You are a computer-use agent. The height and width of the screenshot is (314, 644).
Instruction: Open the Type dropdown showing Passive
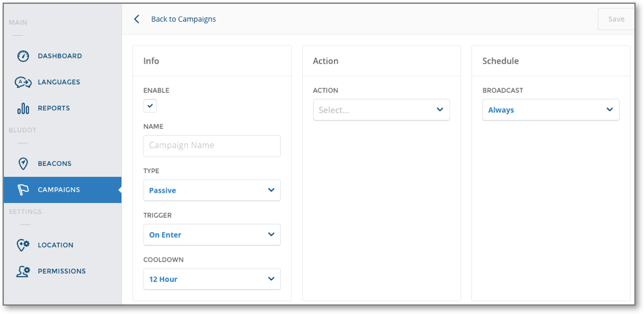tap(212, 190)
